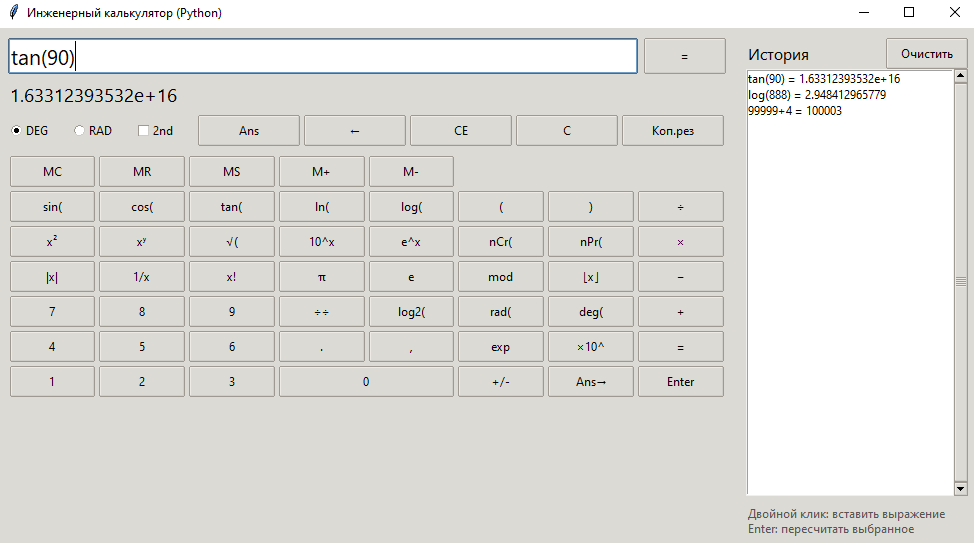The height and width of the screenshot is (543, 974).
Task: Click the multiplication operator button
Action: (680, 242)
